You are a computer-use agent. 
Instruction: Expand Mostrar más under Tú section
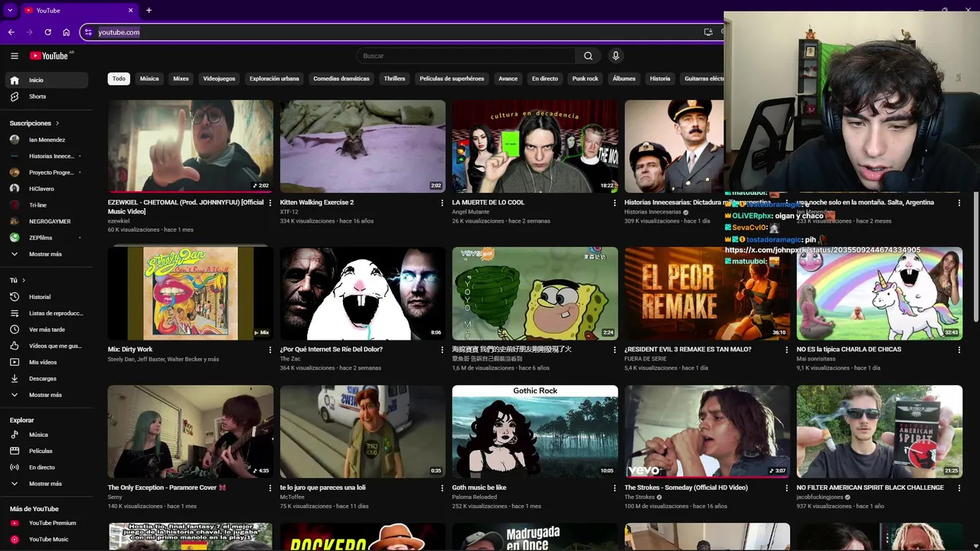point(47,395)
